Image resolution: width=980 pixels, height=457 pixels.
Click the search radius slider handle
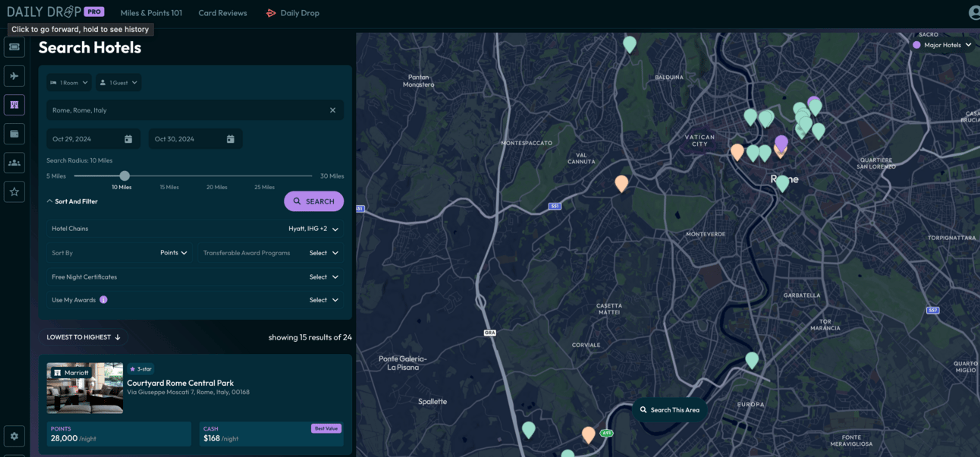pyautogui.click(x=125, y=176)
